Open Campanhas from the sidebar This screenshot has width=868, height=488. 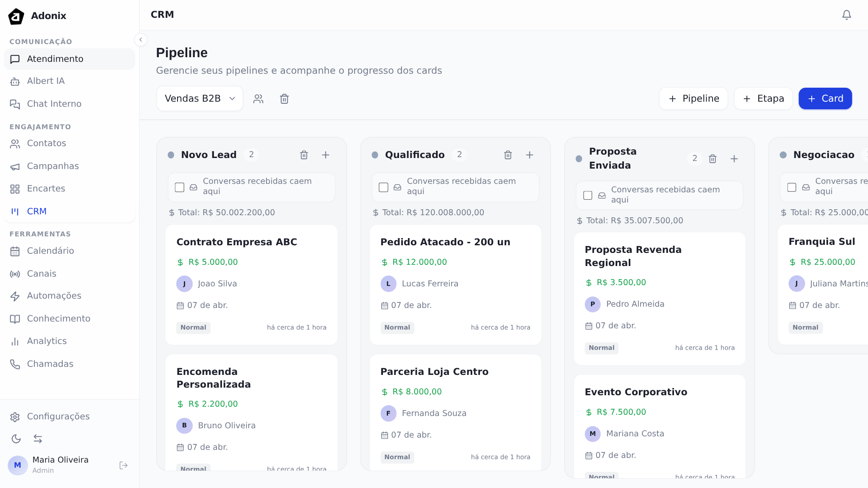point(53,166)
